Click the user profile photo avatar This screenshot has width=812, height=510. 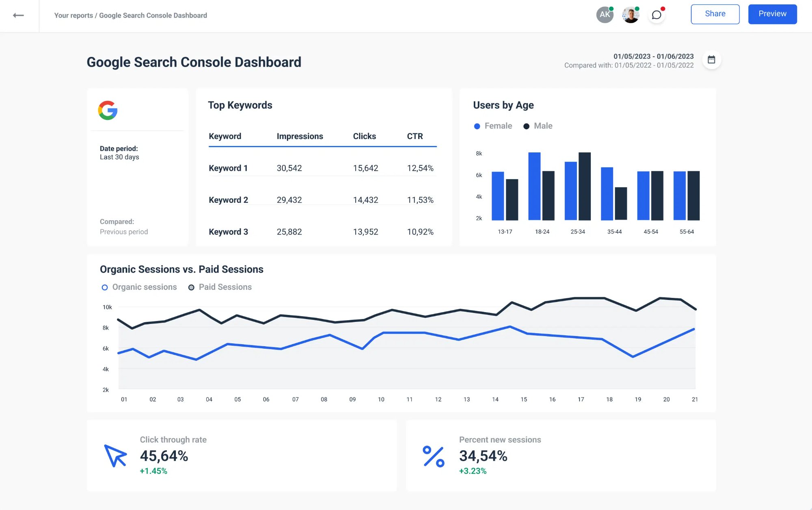630,15
